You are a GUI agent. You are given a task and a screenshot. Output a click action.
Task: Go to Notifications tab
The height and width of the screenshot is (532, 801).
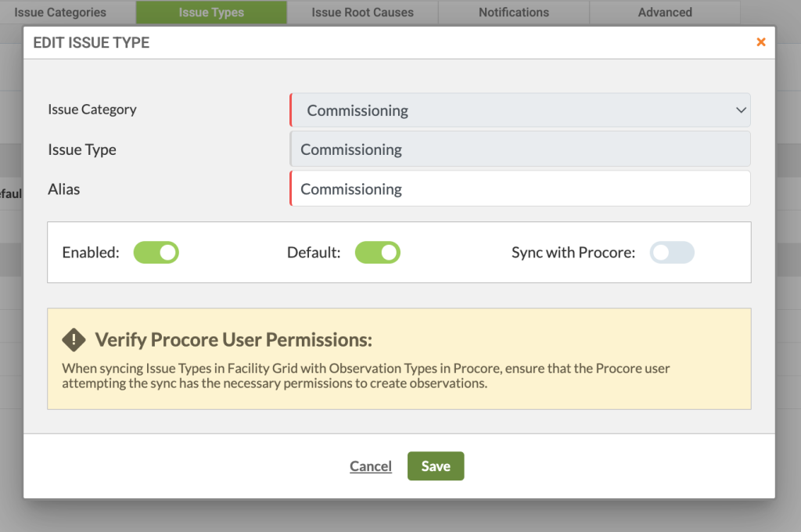click(x=514, y=13)
